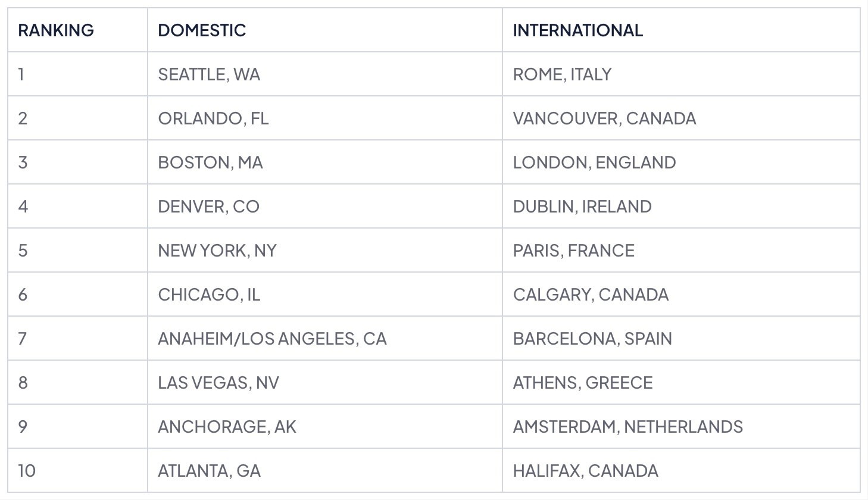868x500 pixels.
Task: Click the DOMESTIC column header
Action: coord(202,30)
